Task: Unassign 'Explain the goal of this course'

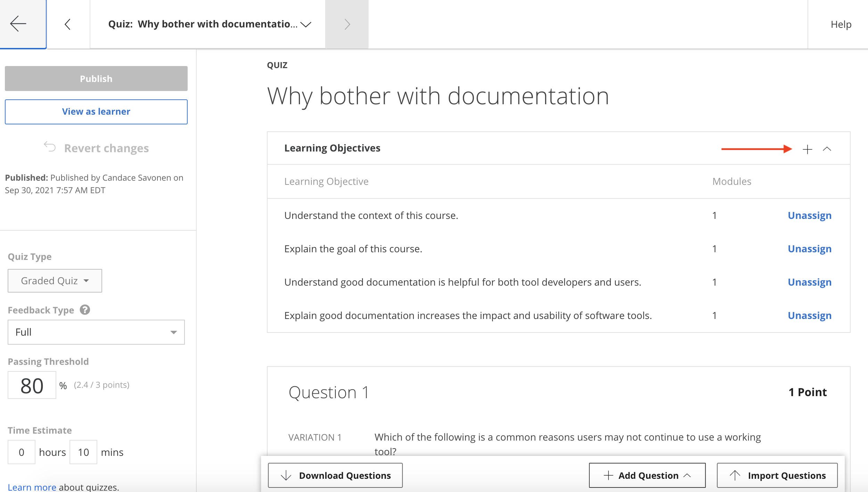Action: pyautogui.click(x=809, y=249)
